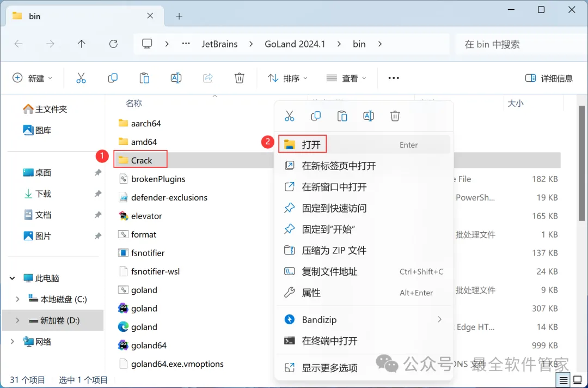Select the fsnotifier-wsl file
Image resolution: width=588 pixels, height=388 pixels.
pos(149,271)
